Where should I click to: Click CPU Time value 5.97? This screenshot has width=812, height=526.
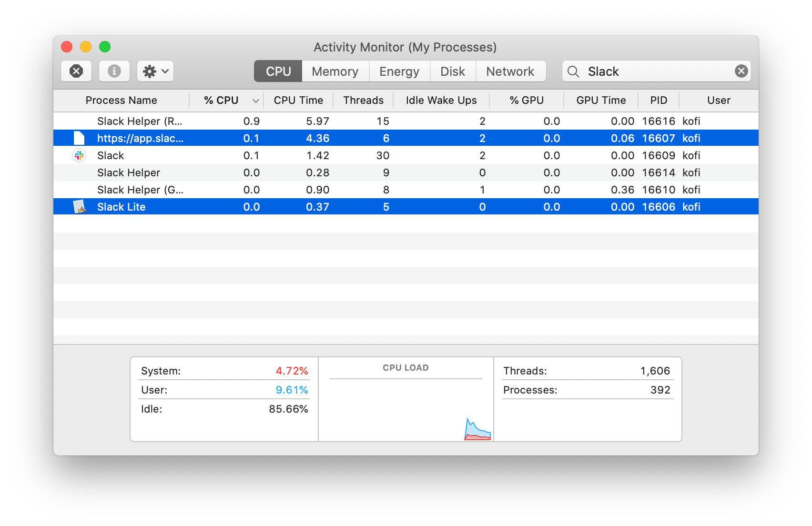point(317,121)
